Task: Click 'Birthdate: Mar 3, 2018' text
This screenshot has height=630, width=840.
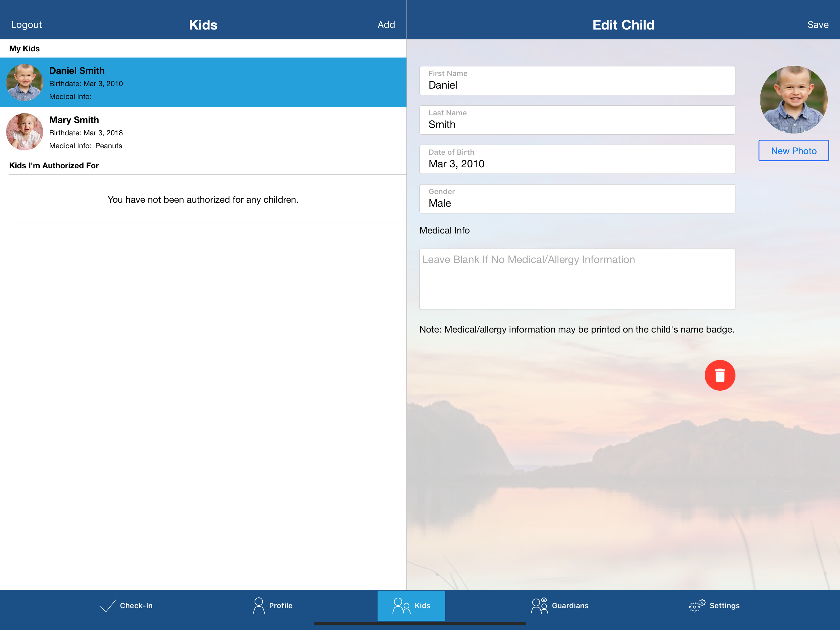Action: (x=86, y=133)
